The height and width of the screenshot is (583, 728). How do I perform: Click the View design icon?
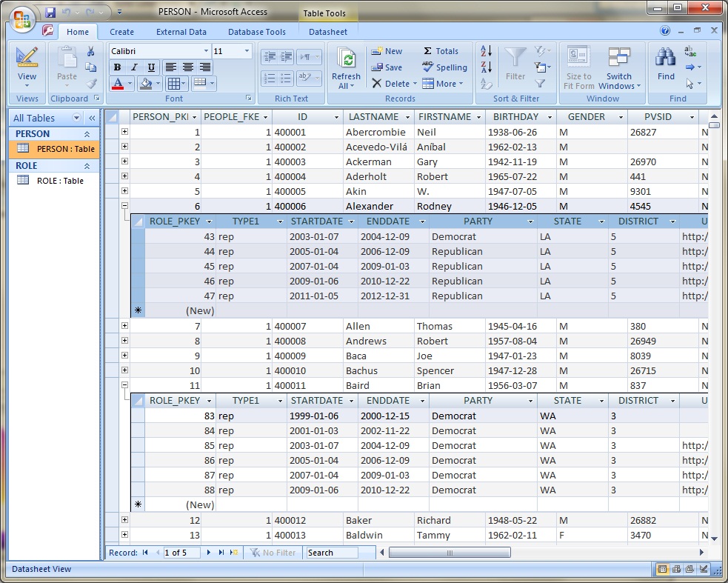(x=27, y=58)
